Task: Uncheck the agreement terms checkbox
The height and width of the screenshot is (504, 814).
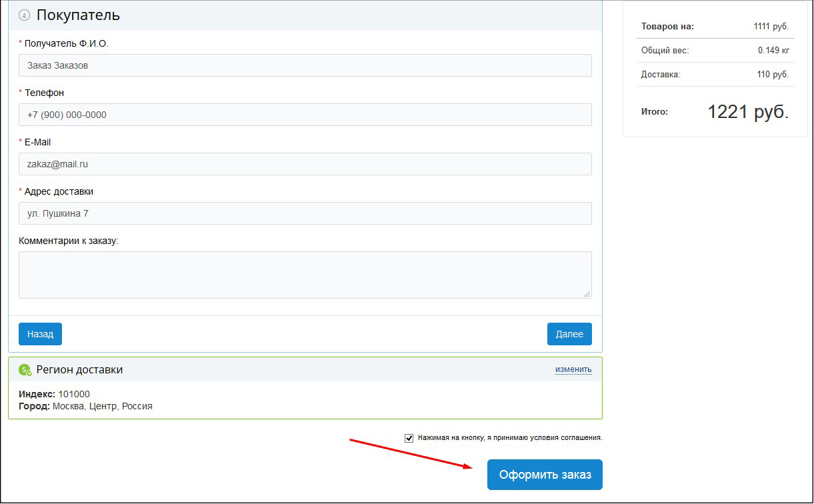Action: [x=409, y=438]
